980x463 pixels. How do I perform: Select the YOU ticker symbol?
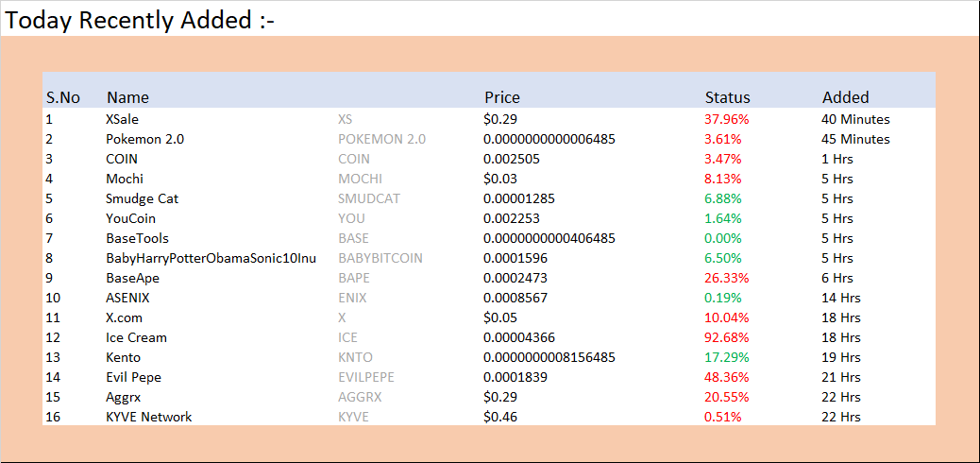click(x=351, y=219)
